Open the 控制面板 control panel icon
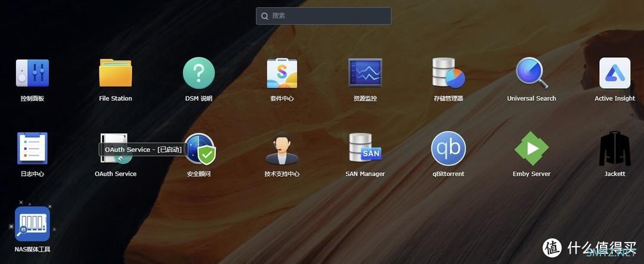This screenshot has height=264, width=644. tap(32, 73)
